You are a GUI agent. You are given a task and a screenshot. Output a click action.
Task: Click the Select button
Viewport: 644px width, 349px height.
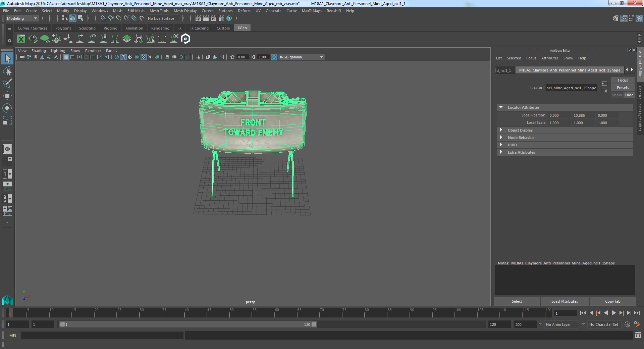pos(517,301)
